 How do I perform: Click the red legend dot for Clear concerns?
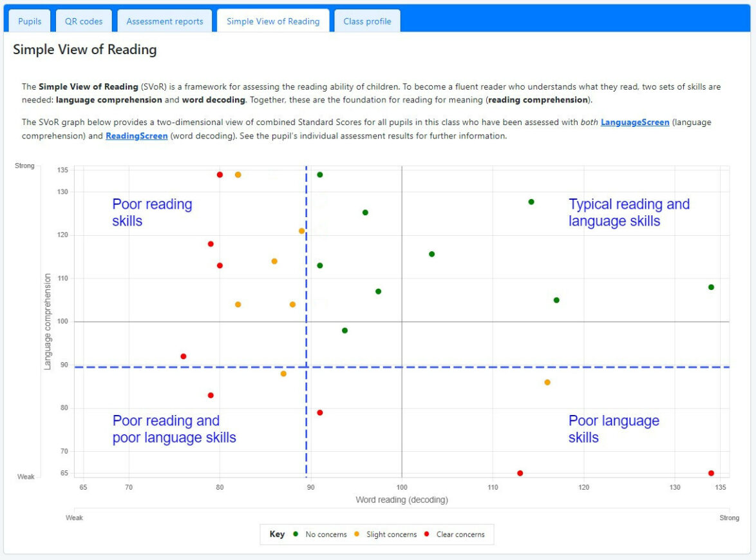[427, 534]
